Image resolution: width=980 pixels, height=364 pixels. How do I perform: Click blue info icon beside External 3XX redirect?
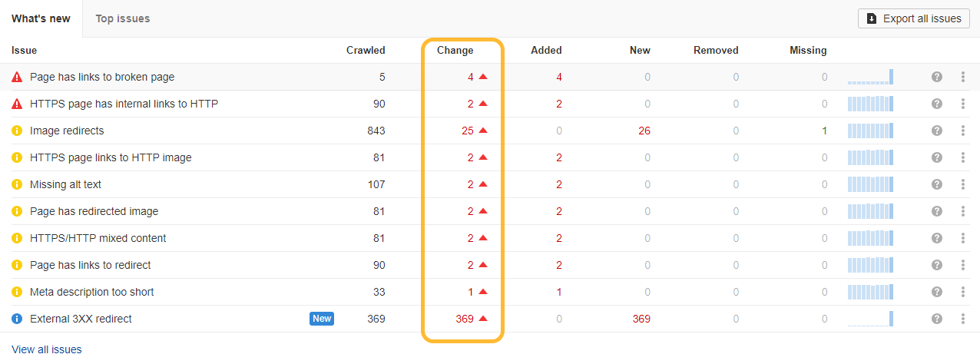click(17, 319)
